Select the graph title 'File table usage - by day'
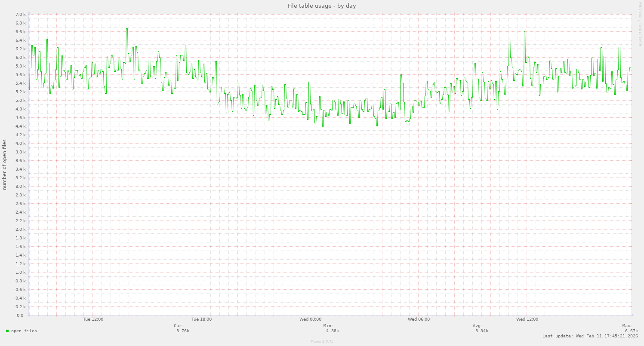Viewport: 644px width, 346px height. tap(321, 6)
